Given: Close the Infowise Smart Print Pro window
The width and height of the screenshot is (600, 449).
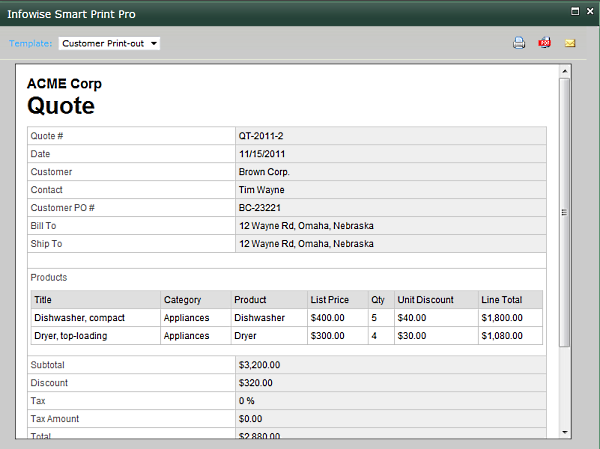Looking at the screenshot, I should coord(589,11).
